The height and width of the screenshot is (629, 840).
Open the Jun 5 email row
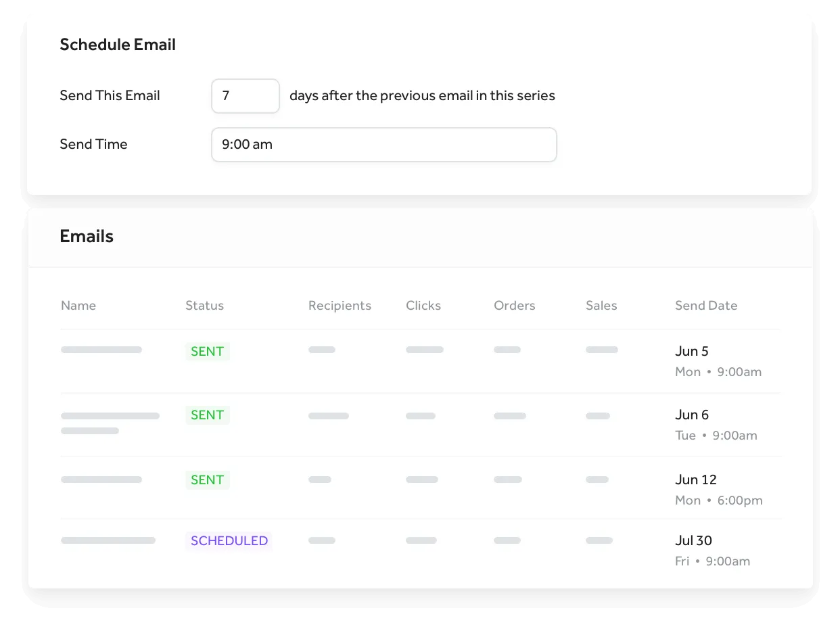coord(419,360)
